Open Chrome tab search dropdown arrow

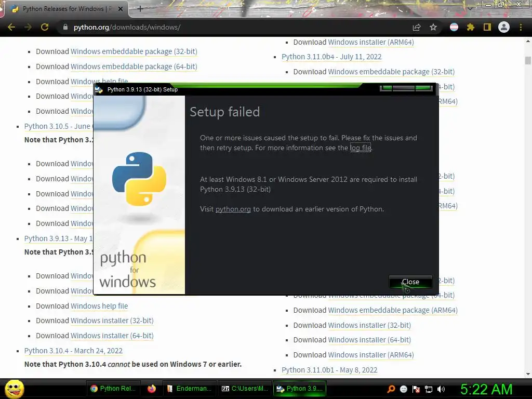pos(470,9)
